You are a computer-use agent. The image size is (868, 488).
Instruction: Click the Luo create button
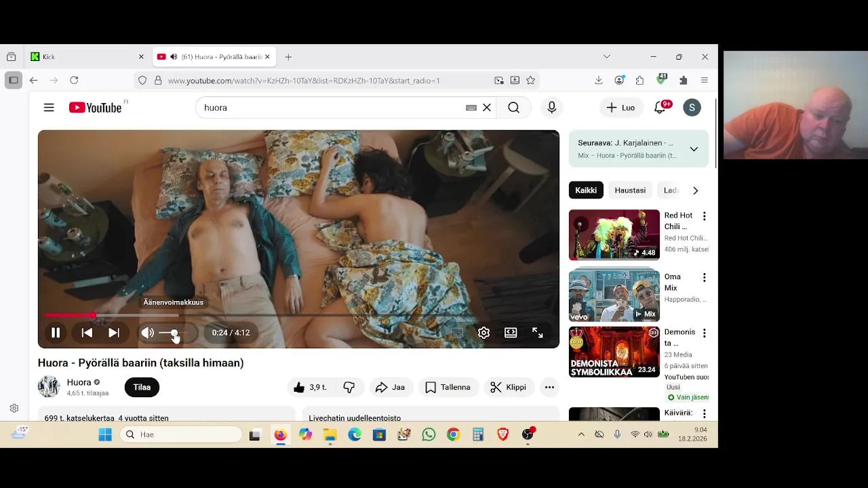pyautogui.click(x=620, y=107)
